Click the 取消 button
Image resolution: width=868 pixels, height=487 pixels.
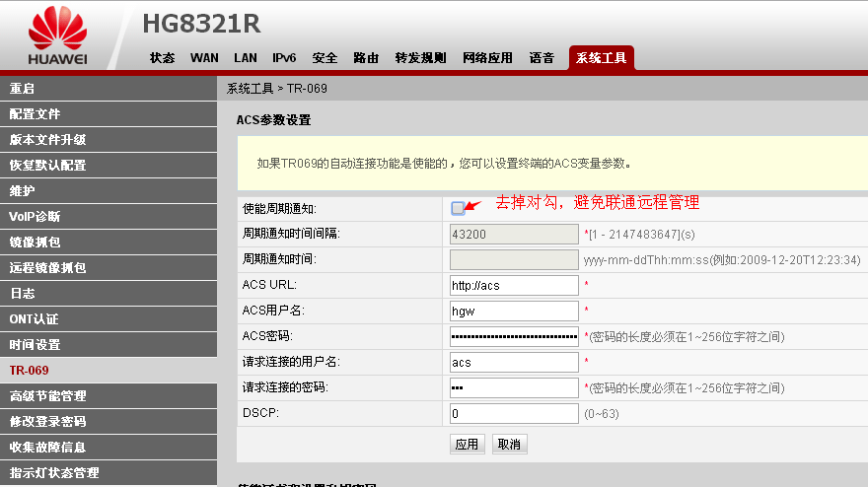pos(509,445)
